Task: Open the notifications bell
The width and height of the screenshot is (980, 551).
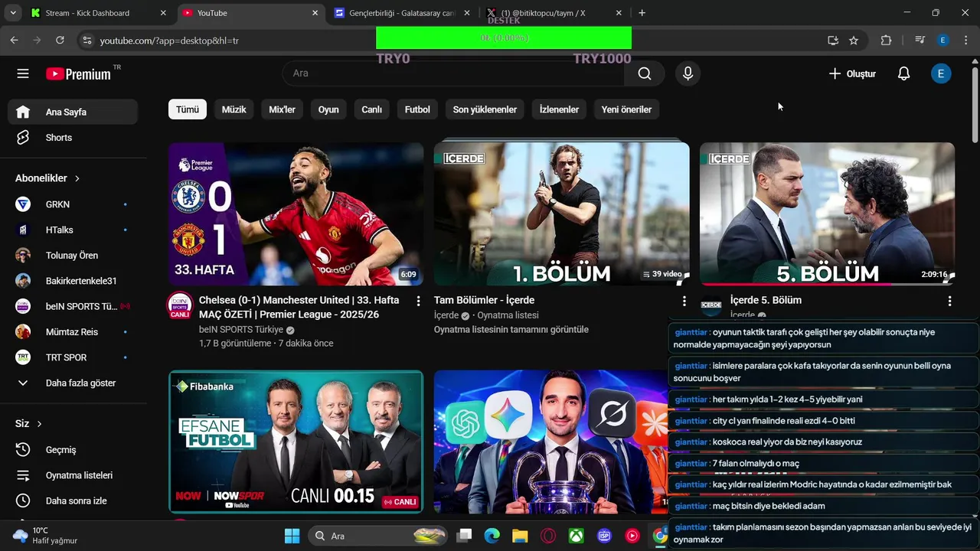Action: pyautogui.click(x=903, y=73)
